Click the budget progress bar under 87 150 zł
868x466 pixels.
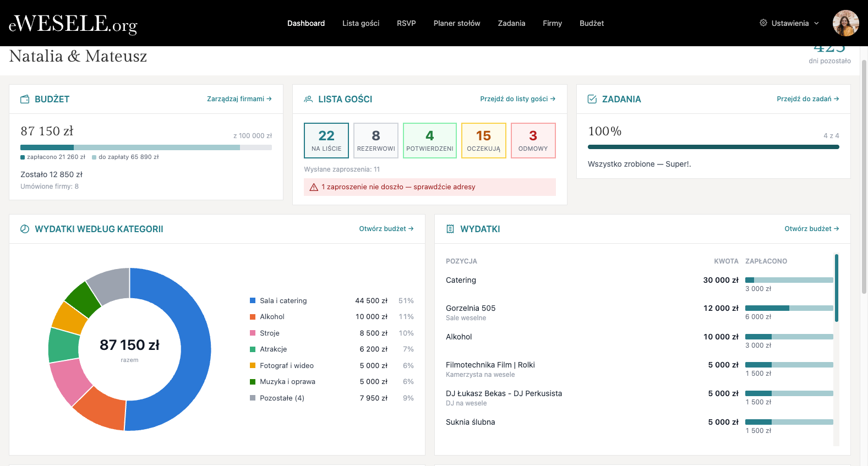(x=146, y=147)
